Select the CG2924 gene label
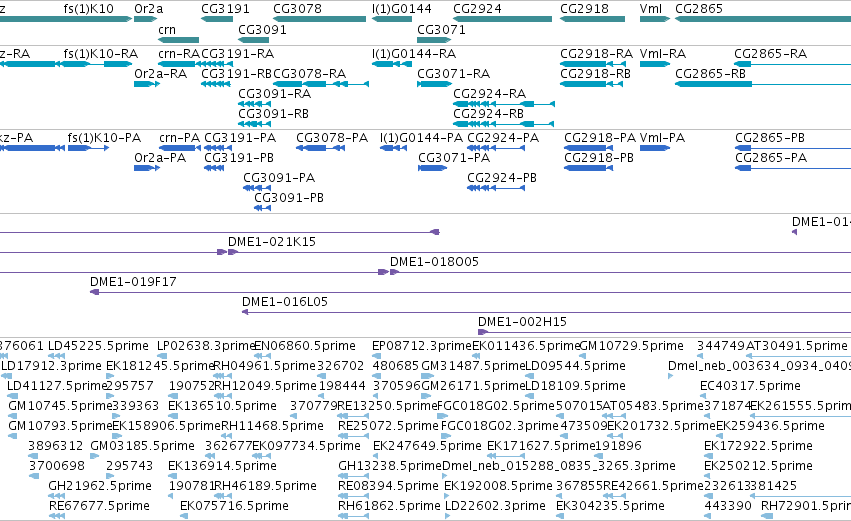 [x=477, y=9]
